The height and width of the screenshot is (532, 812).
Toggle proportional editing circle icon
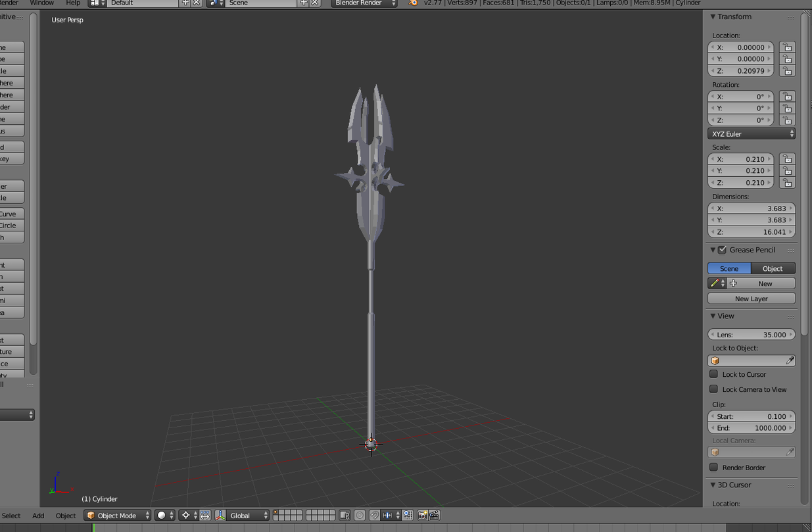(x=360, y=516)
